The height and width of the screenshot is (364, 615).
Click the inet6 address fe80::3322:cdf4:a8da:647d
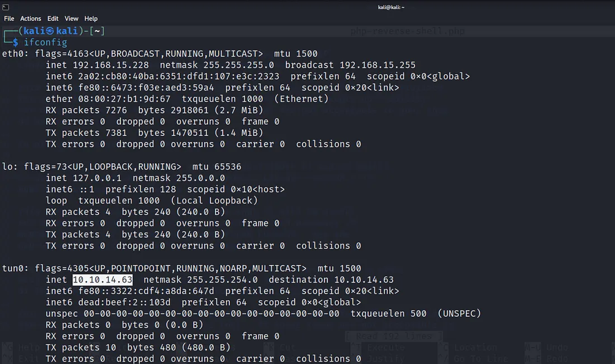[146, 291]
